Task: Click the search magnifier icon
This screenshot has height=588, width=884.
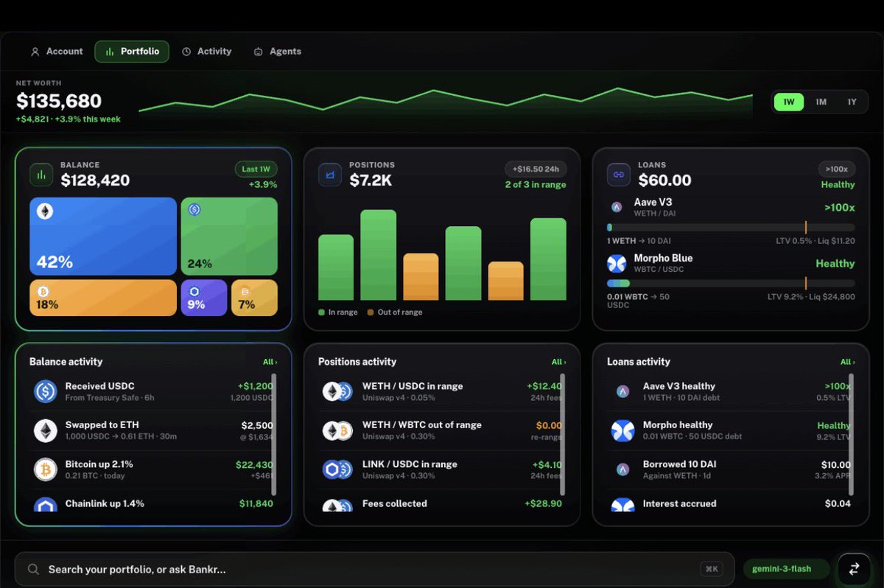Action: [33, 570]
